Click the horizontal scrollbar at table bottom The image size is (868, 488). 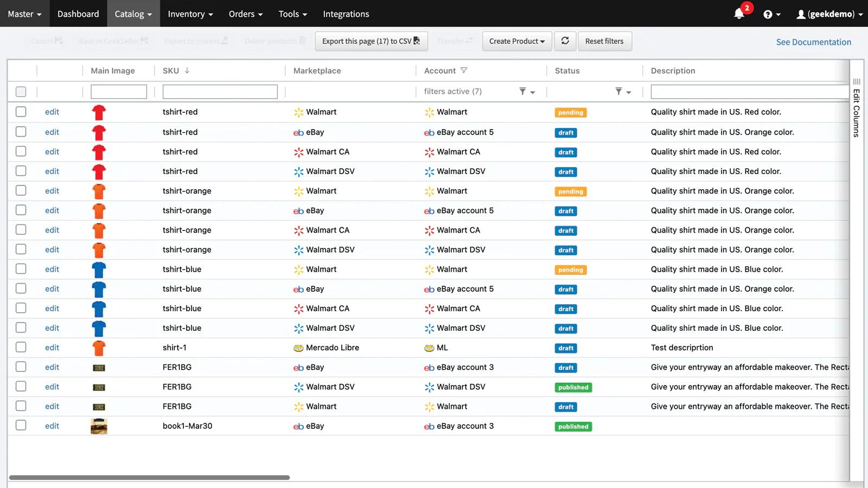(149, 478)
